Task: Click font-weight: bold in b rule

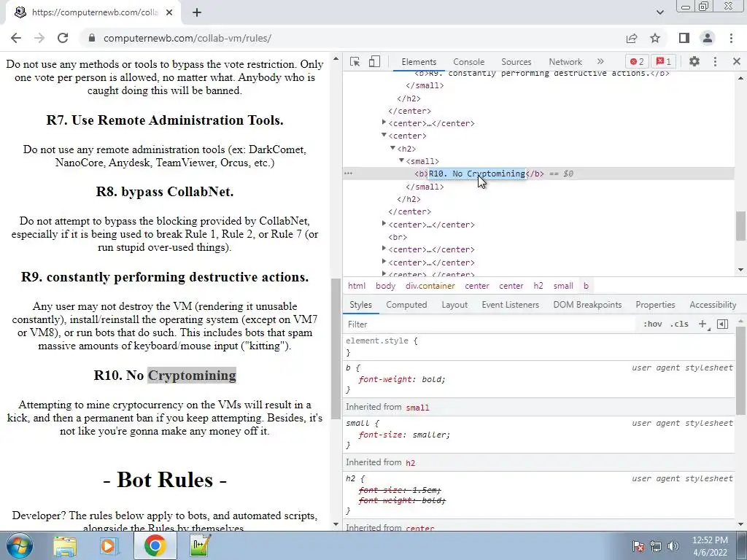Action: (402, 379)
